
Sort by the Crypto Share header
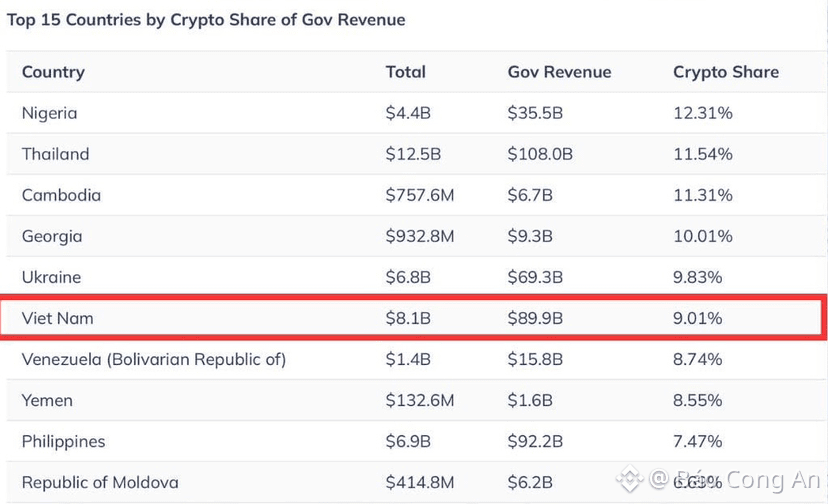726,72
